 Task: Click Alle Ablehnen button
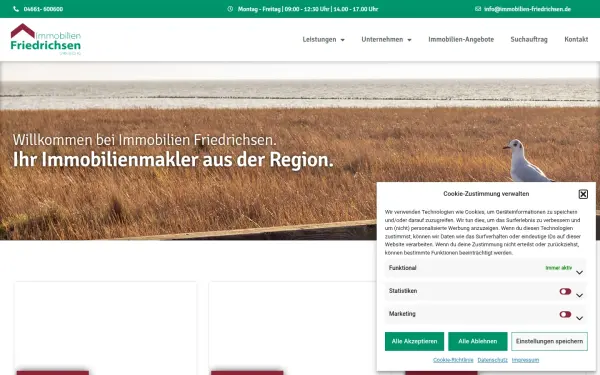(x=478, y=341)
